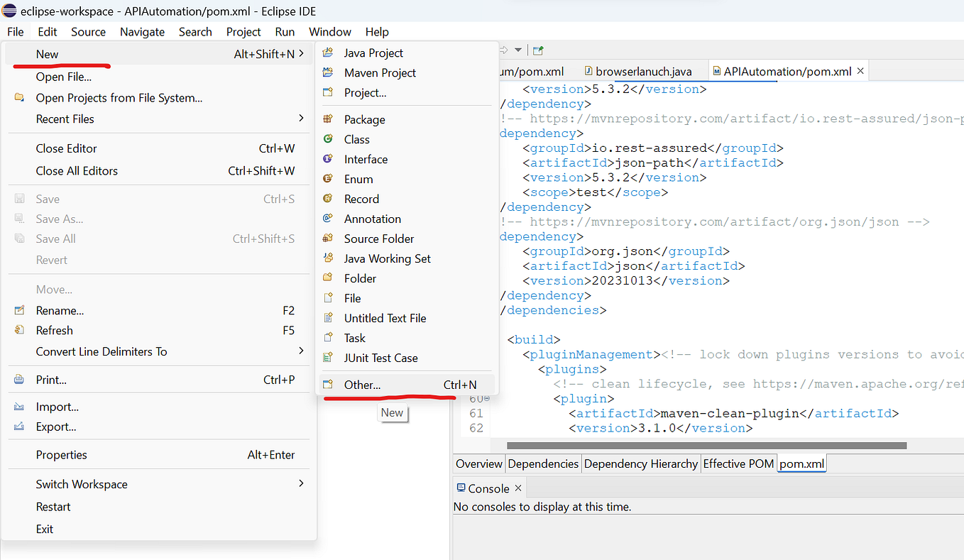Viewport: 964px width, 560px height.
Task: Select Other... in New submenu
Action: click(x=407, y=385)
